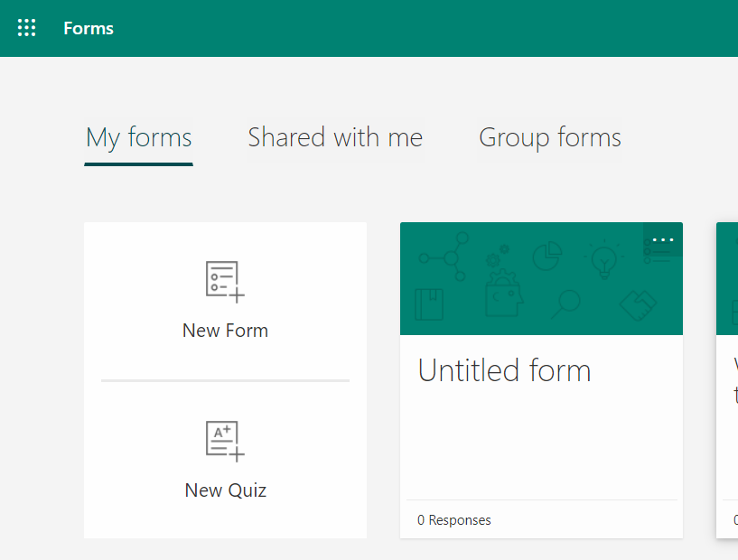Click the magnifying glass graphic on form banner

(569, 303)
